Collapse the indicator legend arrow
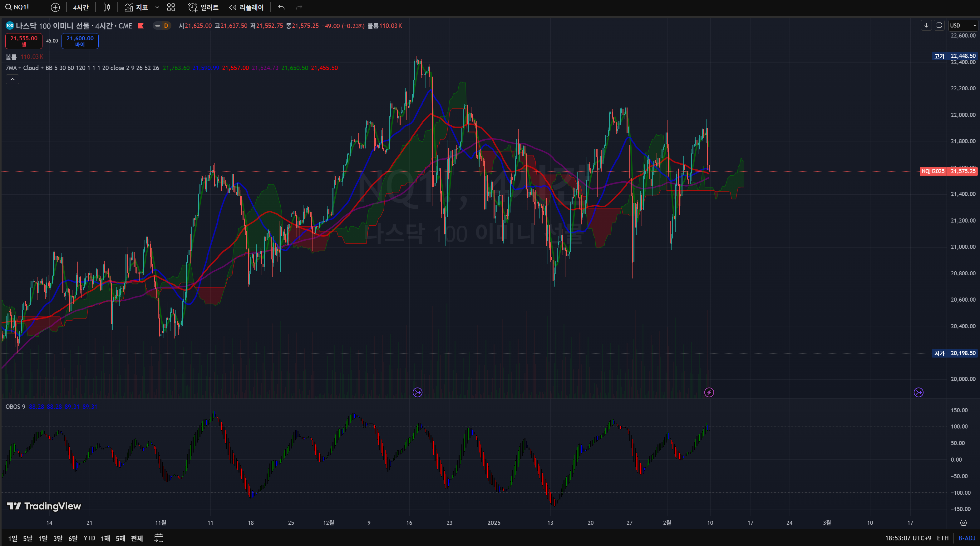This screenshot has width=980, height=546. [x=12, y=79]
